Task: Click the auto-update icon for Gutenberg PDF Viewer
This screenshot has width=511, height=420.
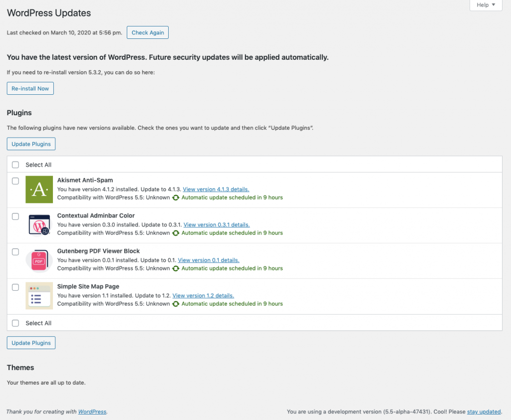Action: (x=176, y=268)
